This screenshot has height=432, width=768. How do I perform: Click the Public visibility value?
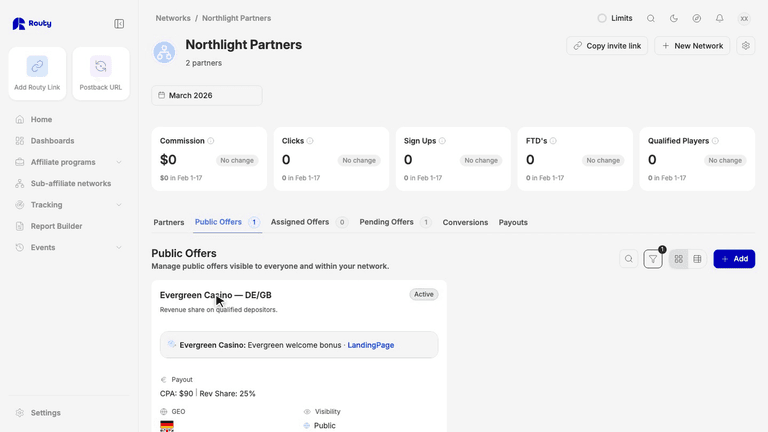point(325,426)
